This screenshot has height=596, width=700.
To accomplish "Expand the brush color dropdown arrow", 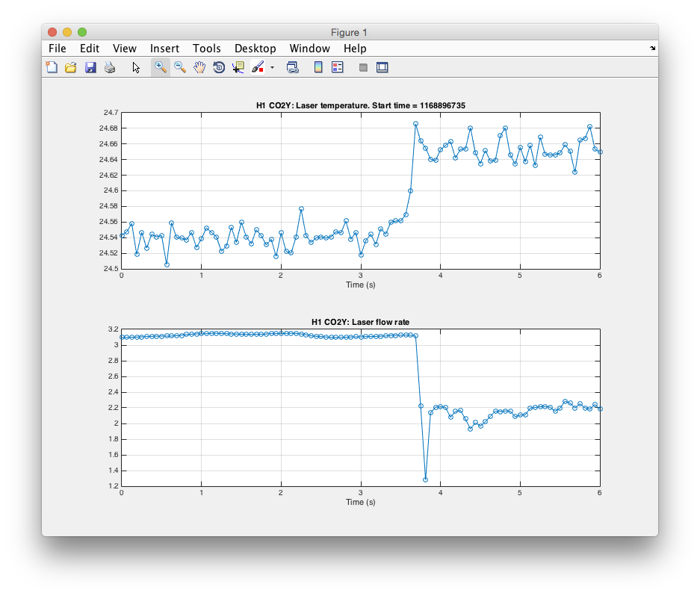I will [x=273, y=68].
